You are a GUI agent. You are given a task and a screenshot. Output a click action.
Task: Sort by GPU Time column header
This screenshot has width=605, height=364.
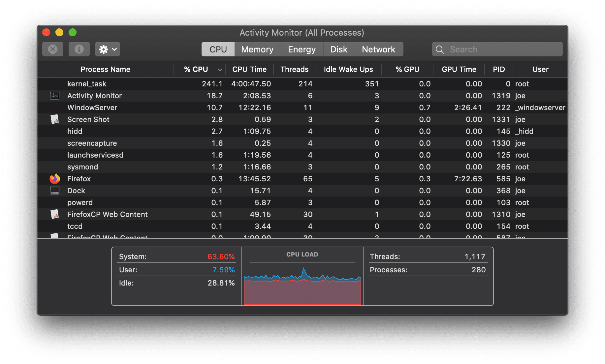[459, 70]
